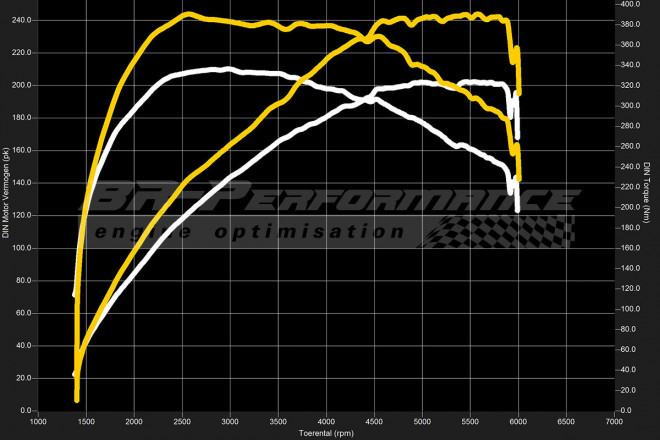Screen dimensions: 660x440
Task: Click yellow power curve peak near 5500 rpm
Action: [470, 15]
